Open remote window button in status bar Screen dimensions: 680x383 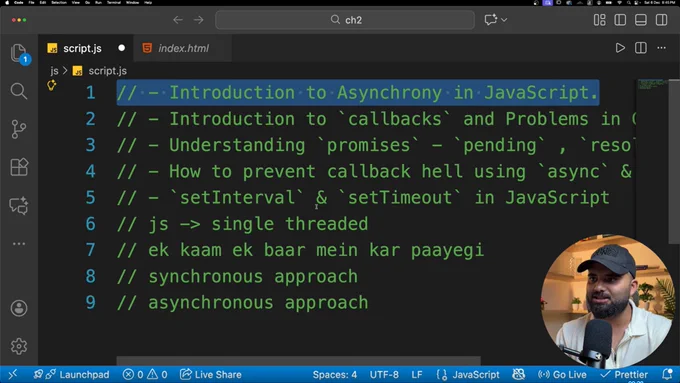pyautogui.click(x=13, y=374)
